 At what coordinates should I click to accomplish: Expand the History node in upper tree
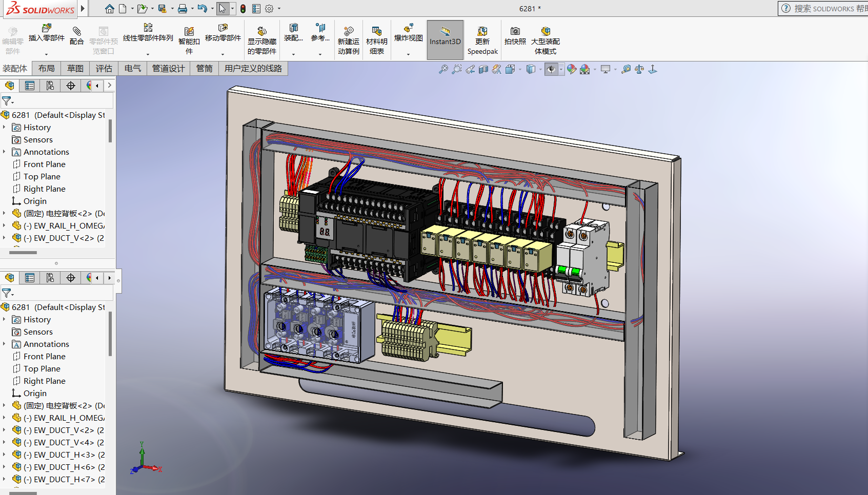point(5,127)
